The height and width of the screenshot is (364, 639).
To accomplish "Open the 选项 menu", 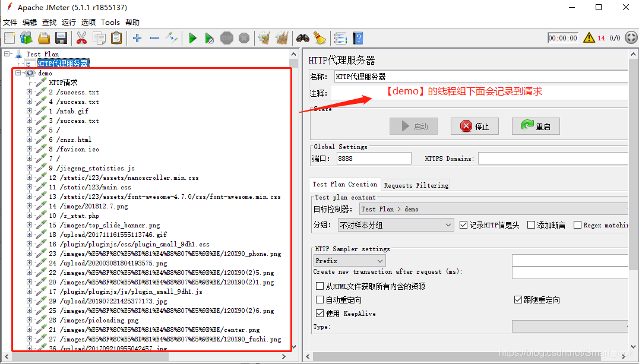I will (x=88, y=23).
